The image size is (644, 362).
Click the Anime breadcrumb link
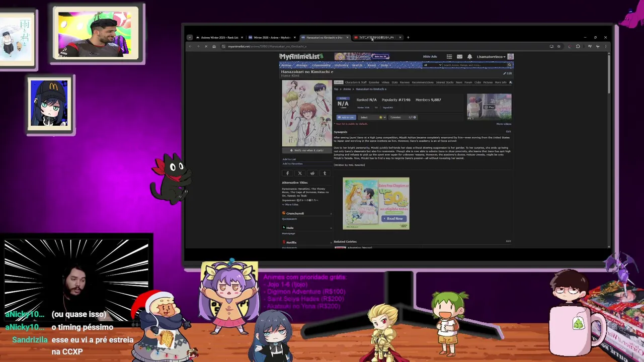[x=347, y=89]
